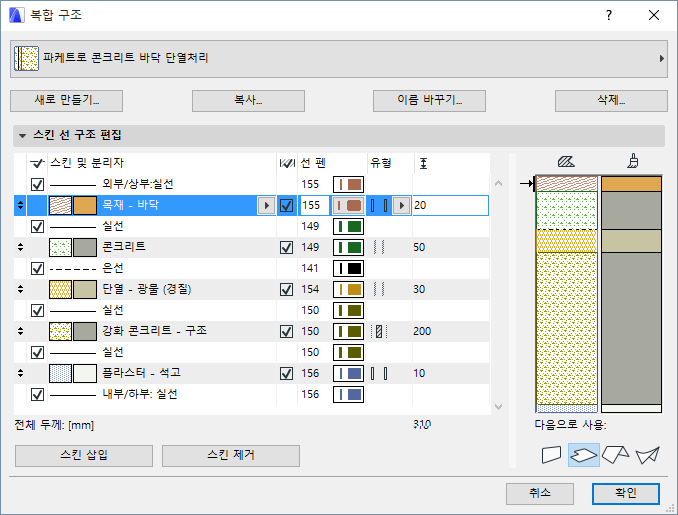This screenshot has width=678, height=515.
Task: Click the type icon for 단열 - 광물 (경질)
Action: pos(379,289)
